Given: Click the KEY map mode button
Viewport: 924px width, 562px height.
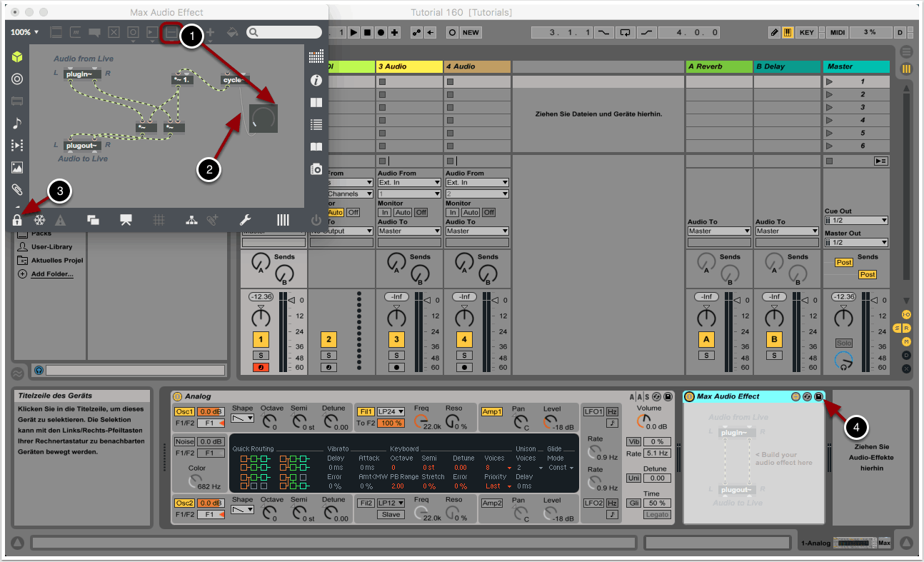Looking at the screenshot, I should [807, 32].
